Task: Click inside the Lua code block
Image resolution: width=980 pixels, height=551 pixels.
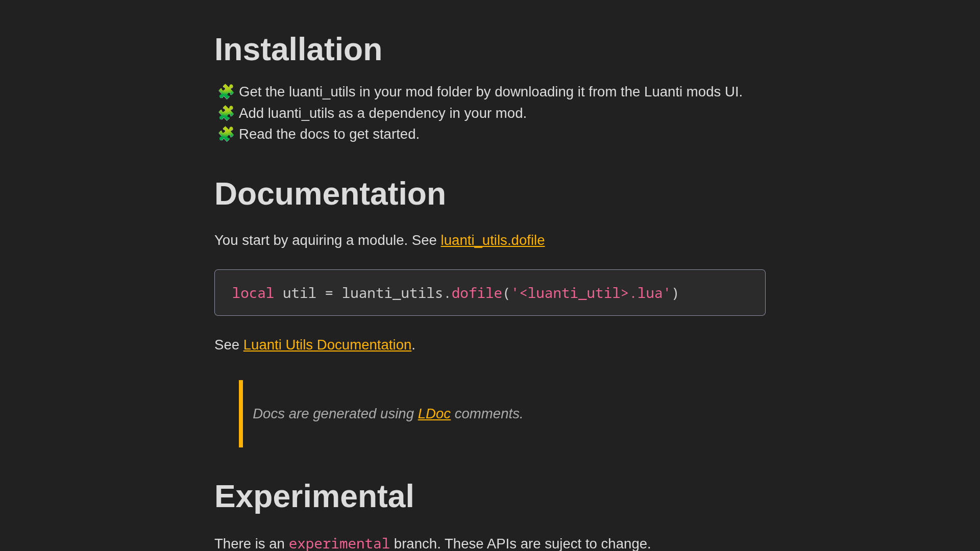Action: point(720,293)
